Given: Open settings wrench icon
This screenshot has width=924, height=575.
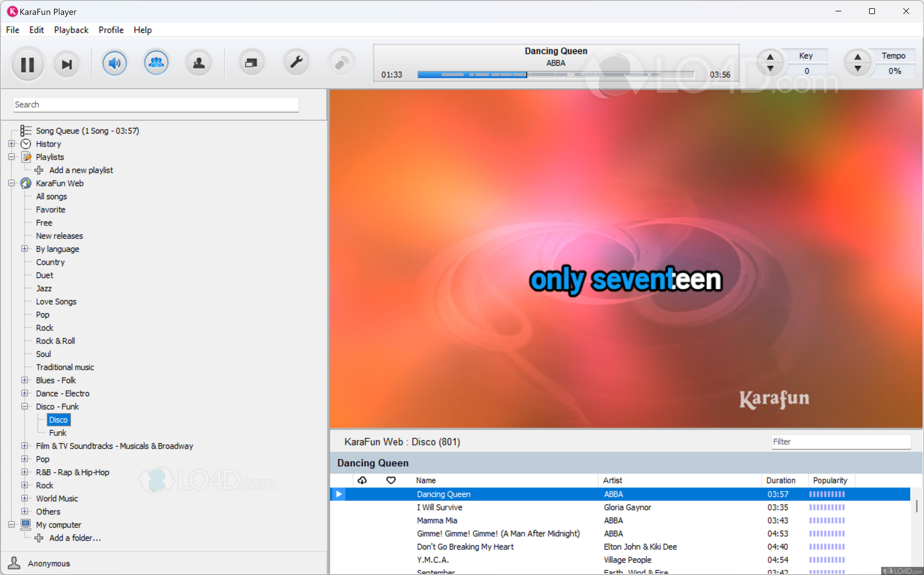Looking at the screenshot, I should [x=296, y=62].
